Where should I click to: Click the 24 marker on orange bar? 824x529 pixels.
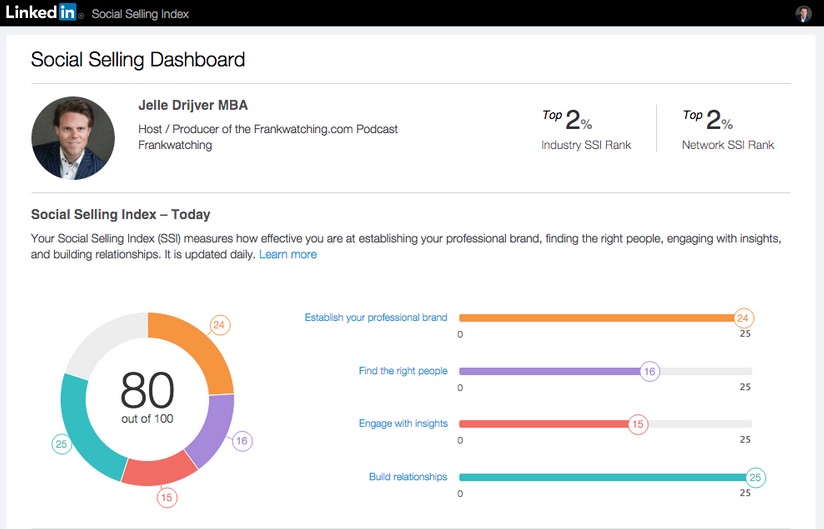(x=742, y=318)
